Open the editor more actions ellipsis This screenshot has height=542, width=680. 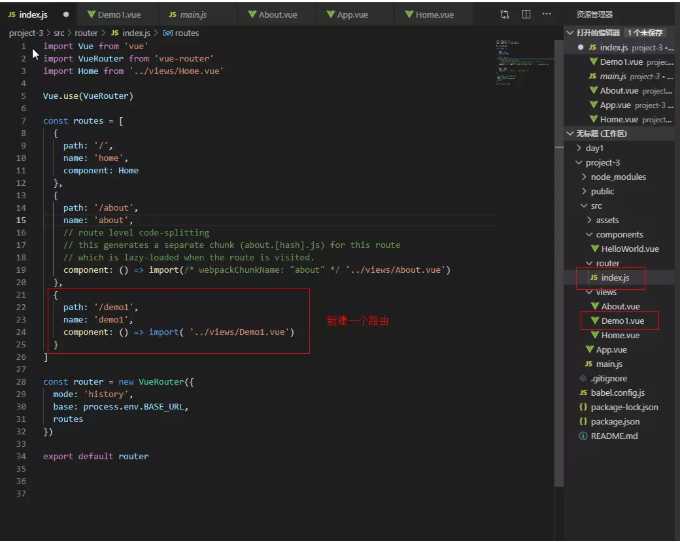click(546, 14)
